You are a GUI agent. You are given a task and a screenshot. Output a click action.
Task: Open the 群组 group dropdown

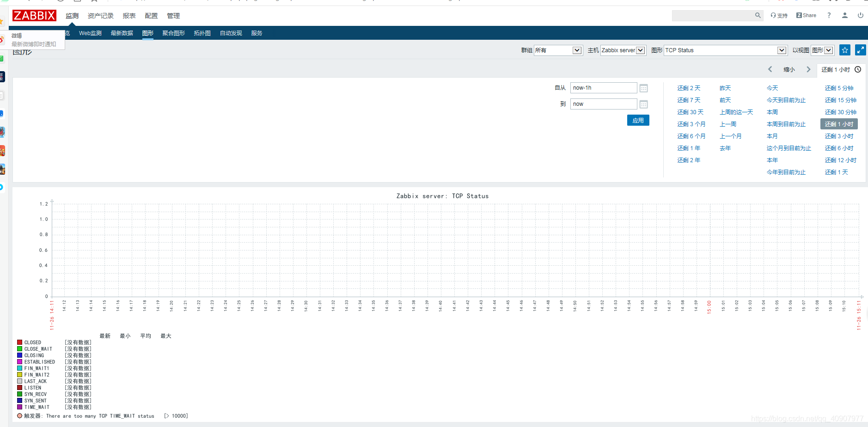pos(558,50)
